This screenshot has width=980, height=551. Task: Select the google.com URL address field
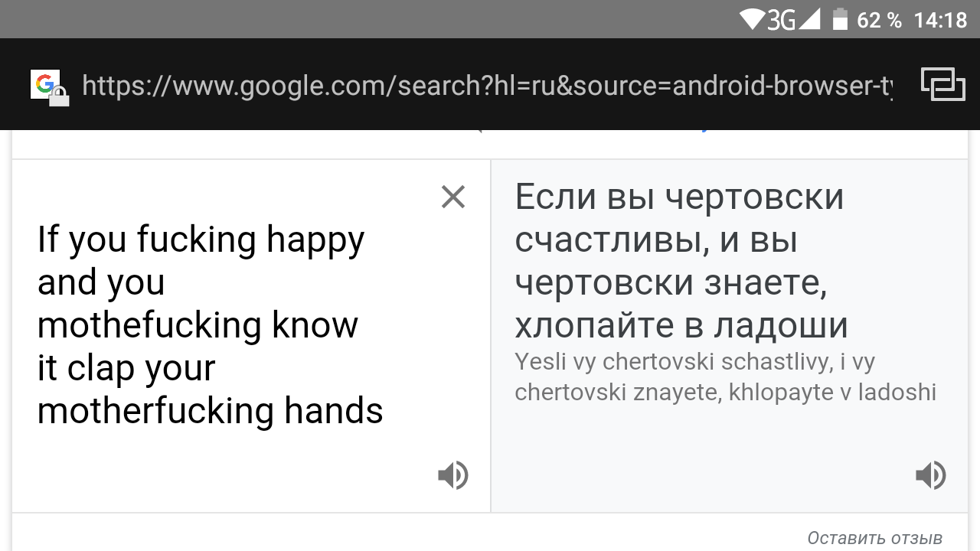coord(487,85)
